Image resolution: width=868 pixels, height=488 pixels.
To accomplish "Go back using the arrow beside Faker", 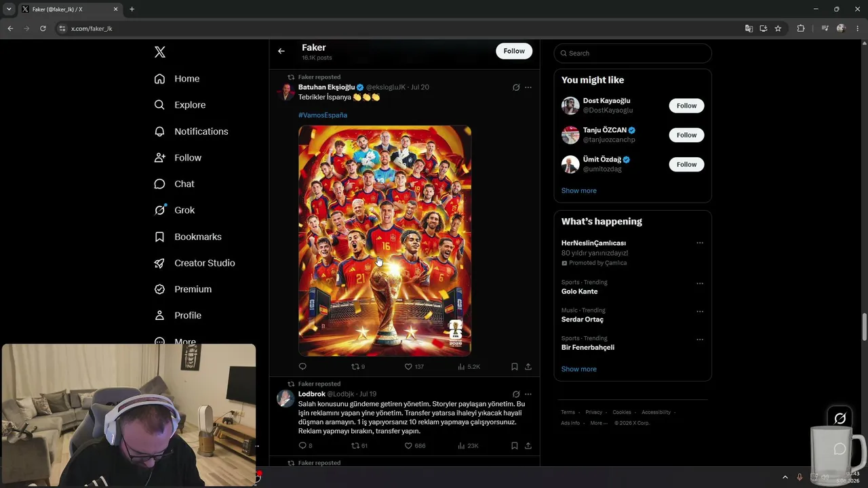I will [281, 51].
